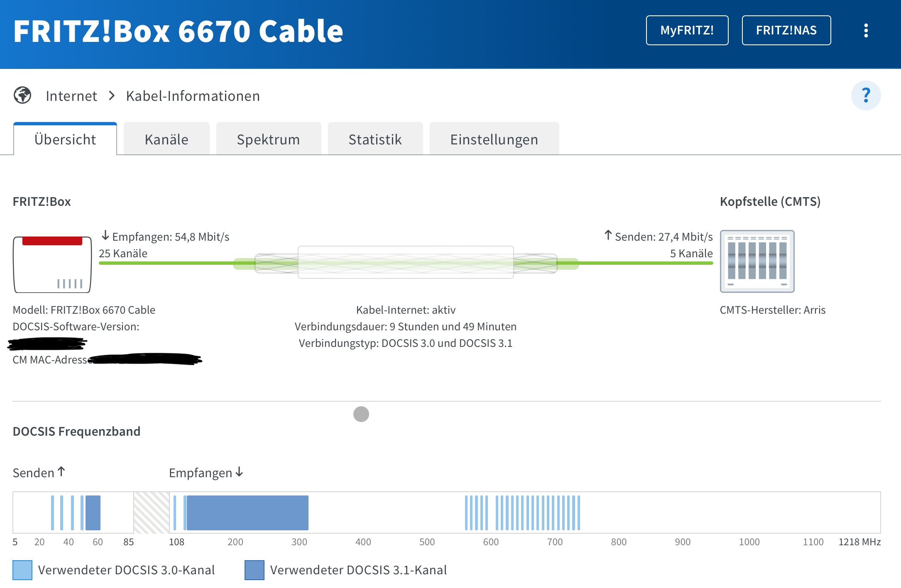Click the large DOCSIS 3.1 receive block
The image size is (901, 588).
pyautogui.click(x=247, y=512)
